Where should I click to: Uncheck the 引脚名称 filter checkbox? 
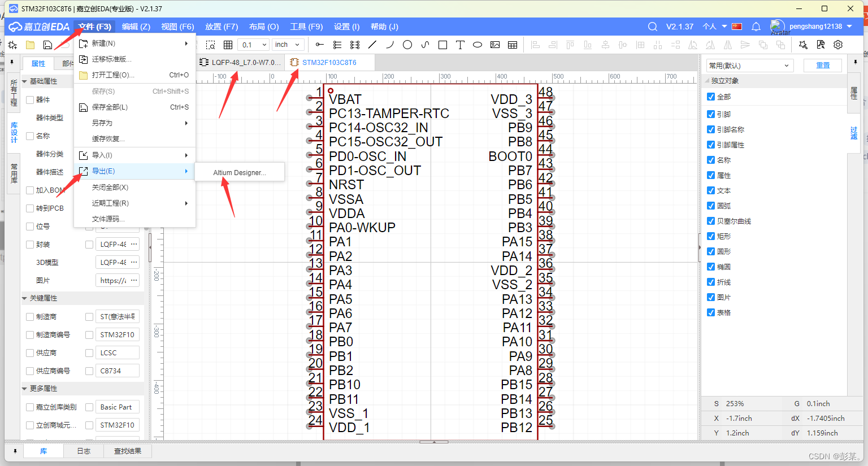pyautogui.click(x=711, y=129)
